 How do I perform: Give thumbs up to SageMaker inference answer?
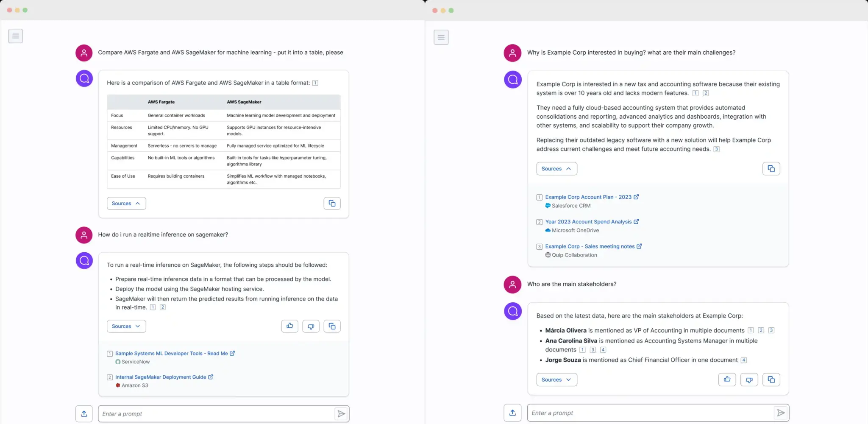(290, 326)
